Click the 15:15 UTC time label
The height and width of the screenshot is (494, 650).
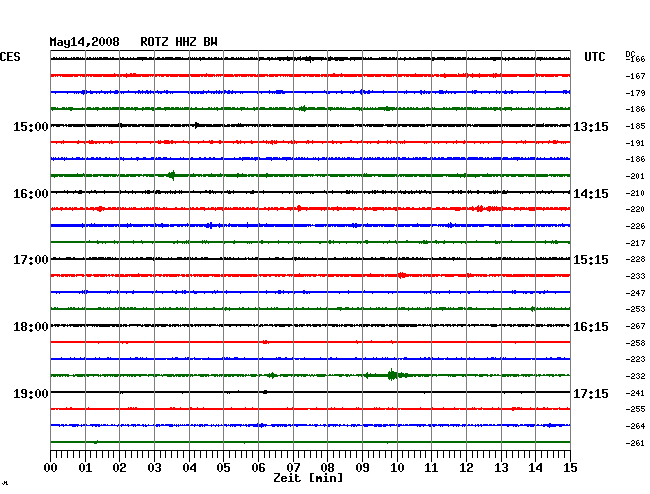pos(591,260)
